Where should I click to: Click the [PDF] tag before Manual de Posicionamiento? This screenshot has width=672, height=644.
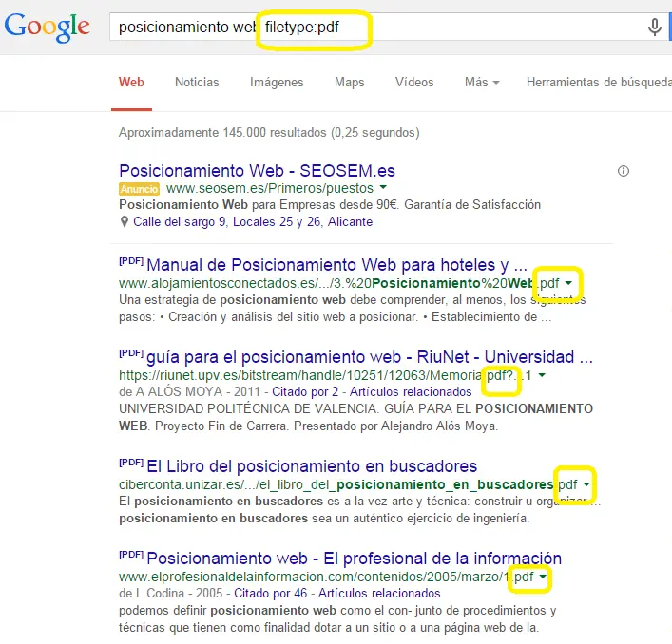131,261
